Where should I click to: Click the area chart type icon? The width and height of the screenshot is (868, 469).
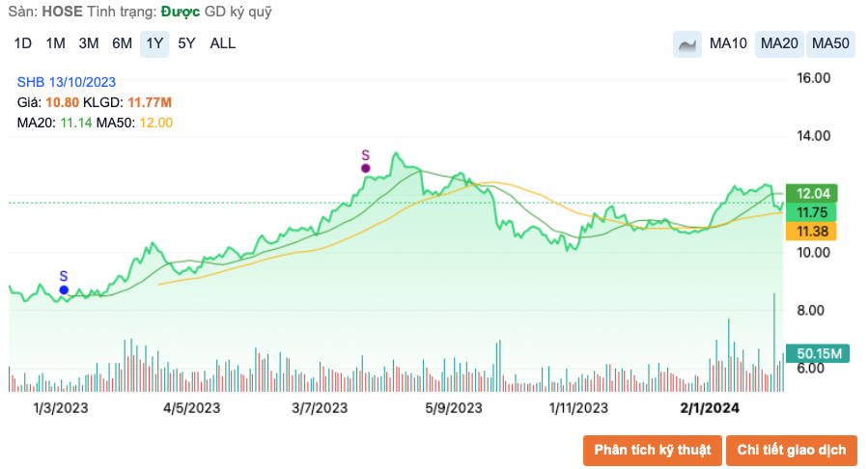(x=687, y=43)
